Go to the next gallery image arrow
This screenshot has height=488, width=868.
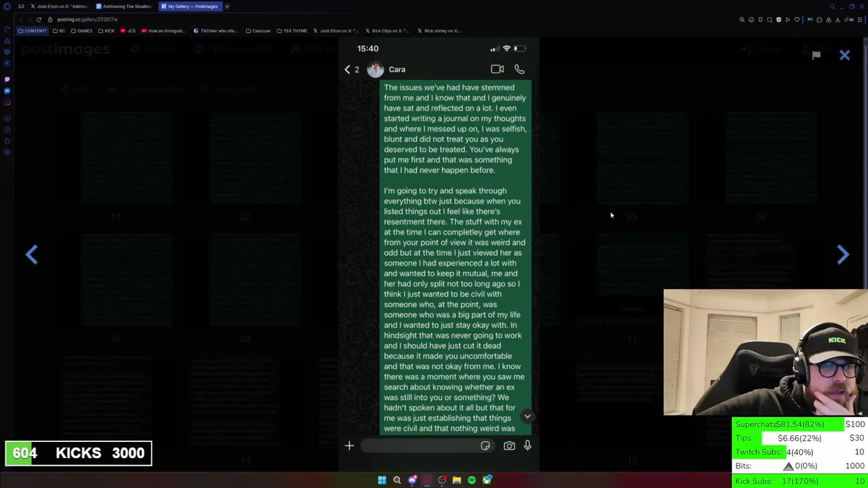(x=842, y=254)
